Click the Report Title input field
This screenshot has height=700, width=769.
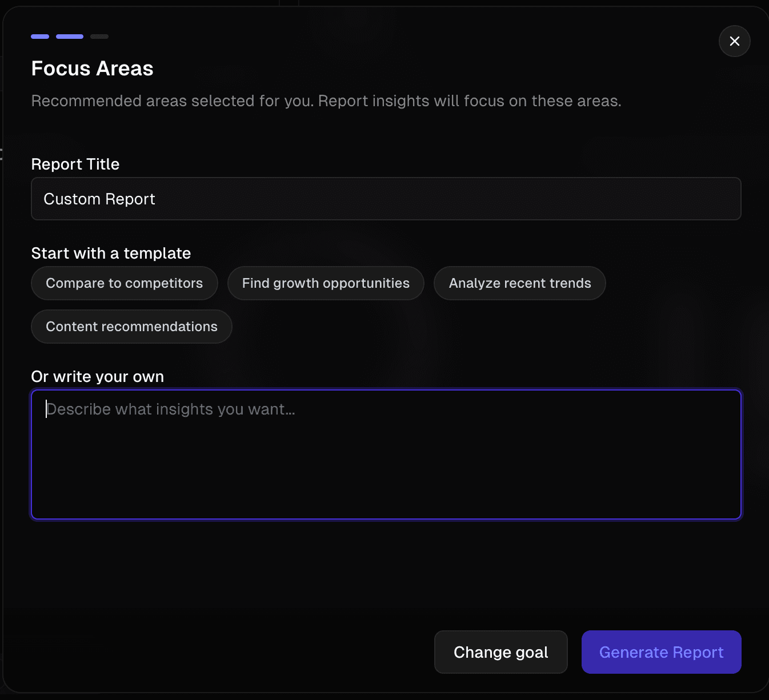pyautogui.click(x=386, y=199)
